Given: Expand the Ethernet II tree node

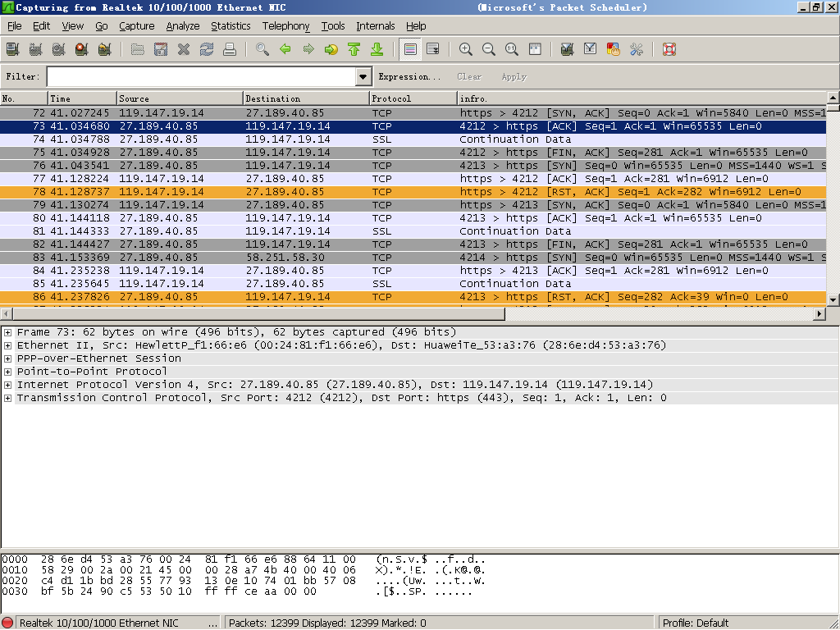Looking at the screenshot, I should (7, 345).
